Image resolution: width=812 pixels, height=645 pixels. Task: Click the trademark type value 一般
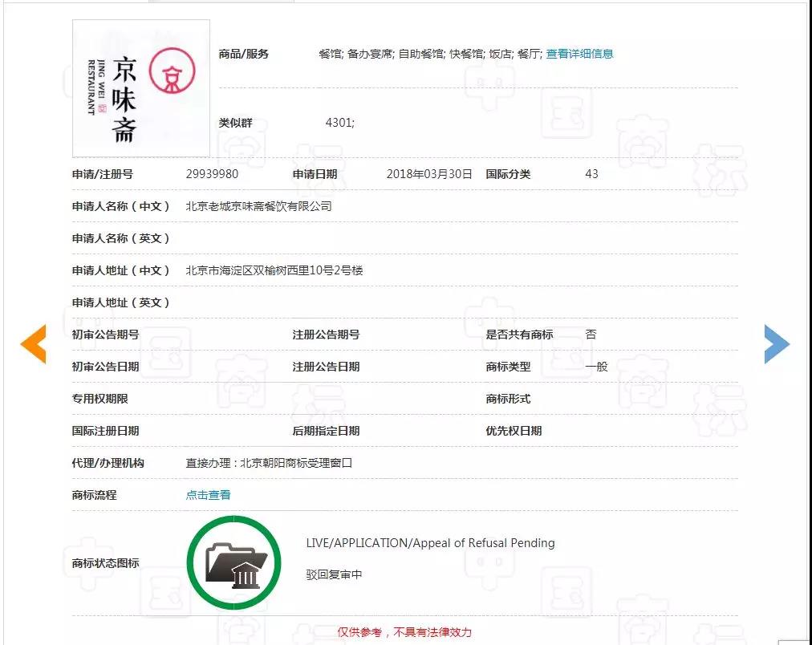coord(596,367)
